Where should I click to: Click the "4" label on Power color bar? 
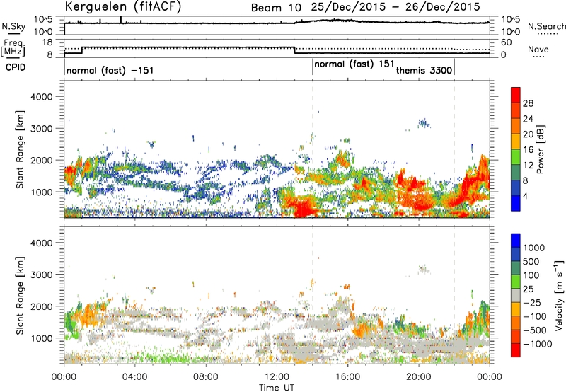tap(526, 196)
